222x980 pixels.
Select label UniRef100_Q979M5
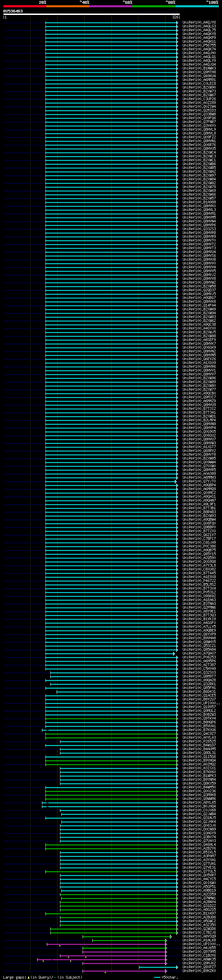click(x=199, y=951)
